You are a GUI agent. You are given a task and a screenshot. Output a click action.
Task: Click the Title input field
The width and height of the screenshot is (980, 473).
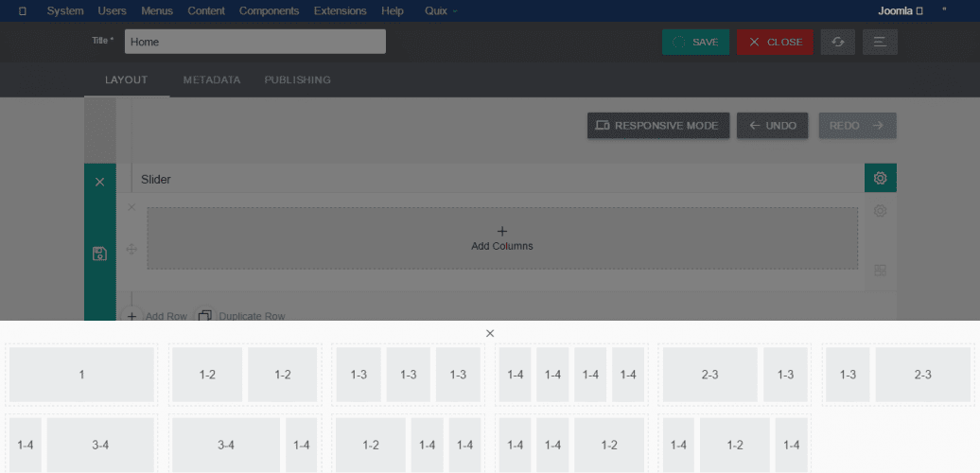[254, 42]
